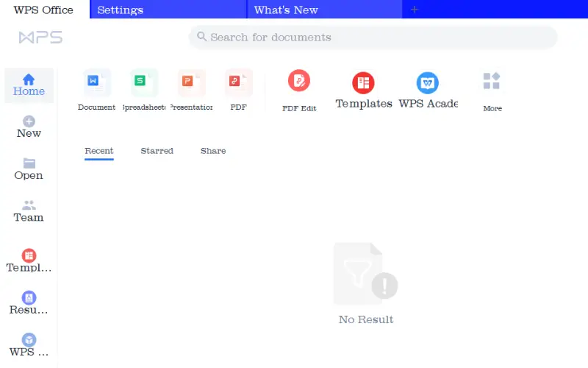The height and width of the screenshot is (368, 588).
Task: Switch to the WPS Office tab
Action: point(43,10)
